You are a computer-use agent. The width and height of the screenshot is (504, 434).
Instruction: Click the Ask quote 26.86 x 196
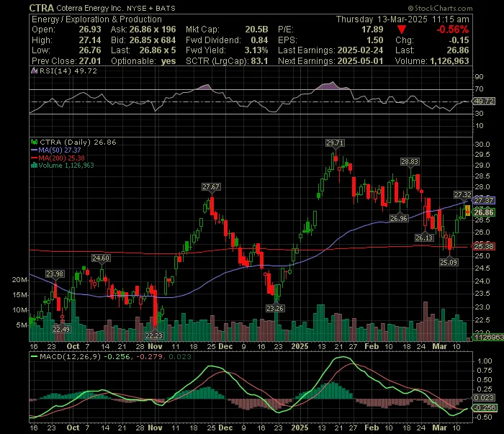pyautogui.click(x=153, y=30)
